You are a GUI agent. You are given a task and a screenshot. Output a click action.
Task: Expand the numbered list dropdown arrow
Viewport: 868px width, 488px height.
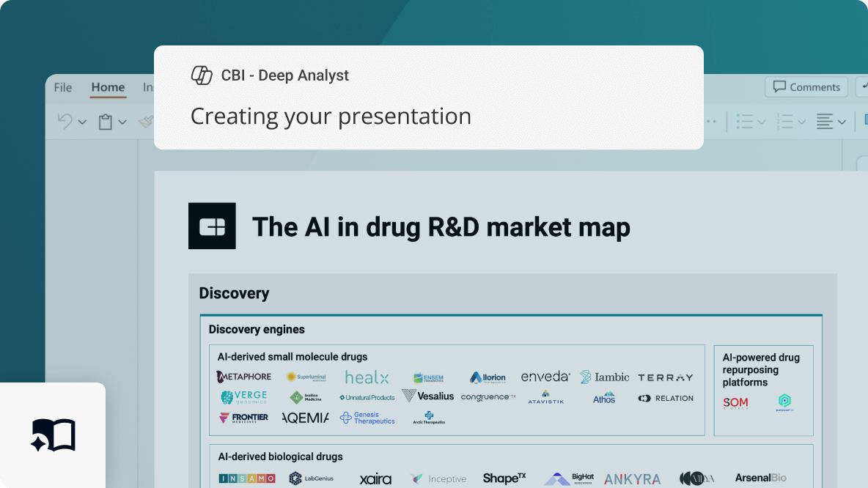[801, 122]
